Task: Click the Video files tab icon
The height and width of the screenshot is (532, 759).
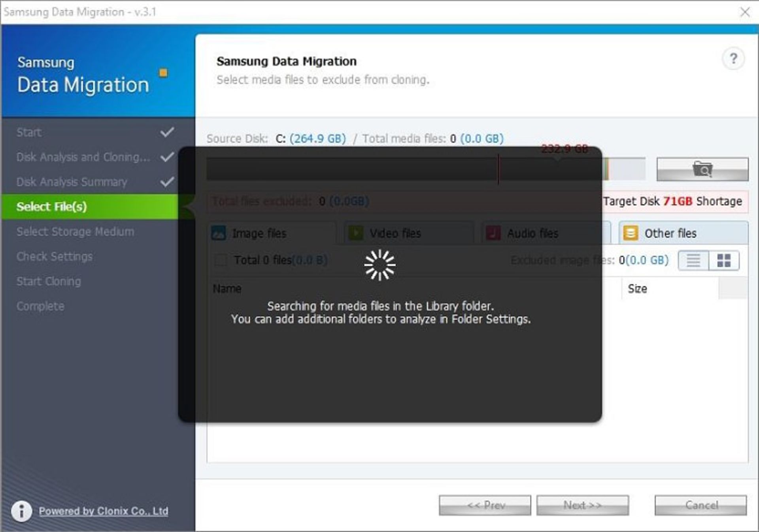Action: [356, 233]
